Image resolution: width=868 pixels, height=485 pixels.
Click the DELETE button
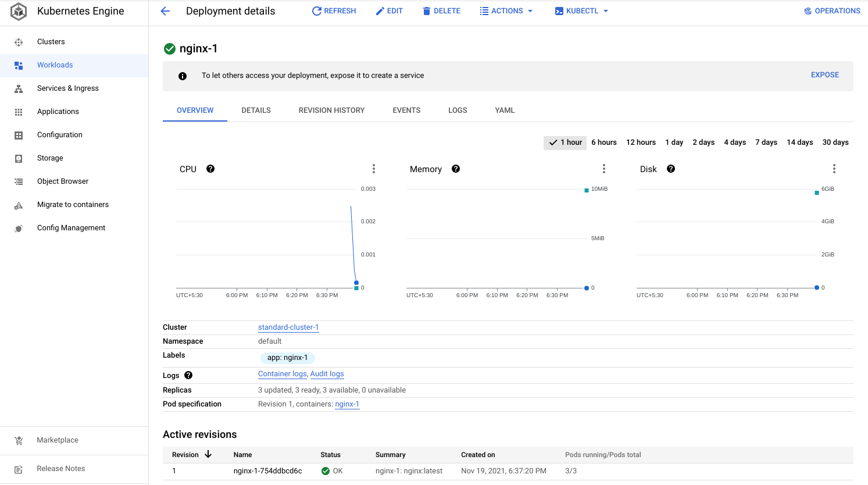pyautogui.click(x=441, y=11)
